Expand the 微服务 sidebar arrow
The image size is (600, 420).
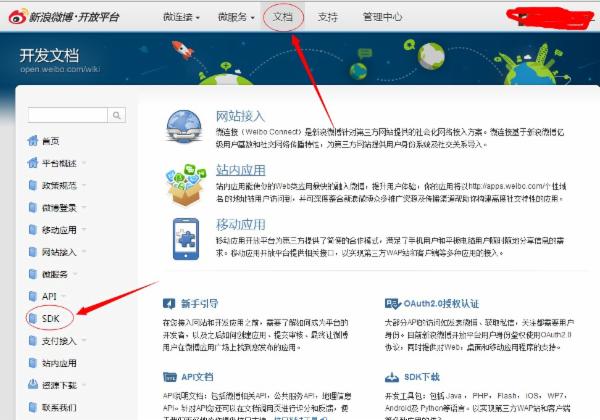tap(75, 274)
